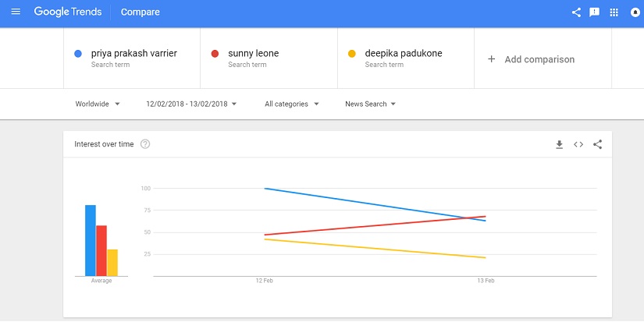The width and height of the screenshot is (644, 322).
Task: Open the News Search type dropdown
Action: (x=370, y=104)
